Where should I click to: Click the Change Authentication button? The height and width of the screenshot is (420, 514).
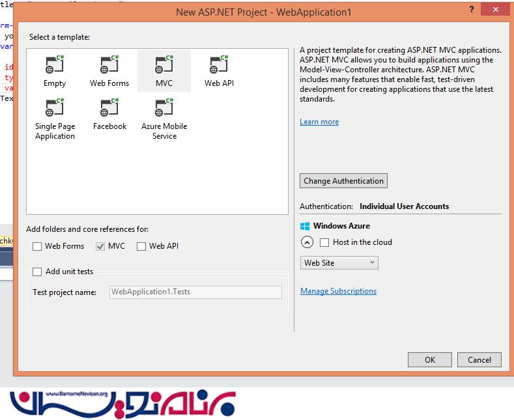344,181
